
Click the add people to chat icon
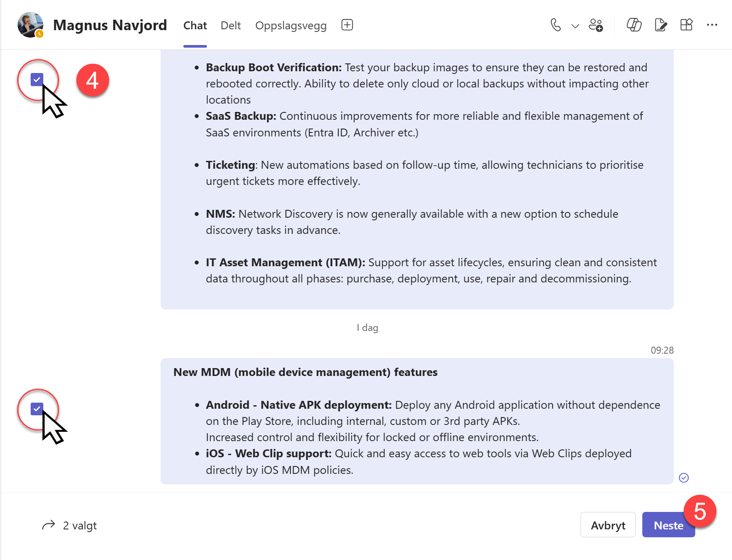[596, 25]
